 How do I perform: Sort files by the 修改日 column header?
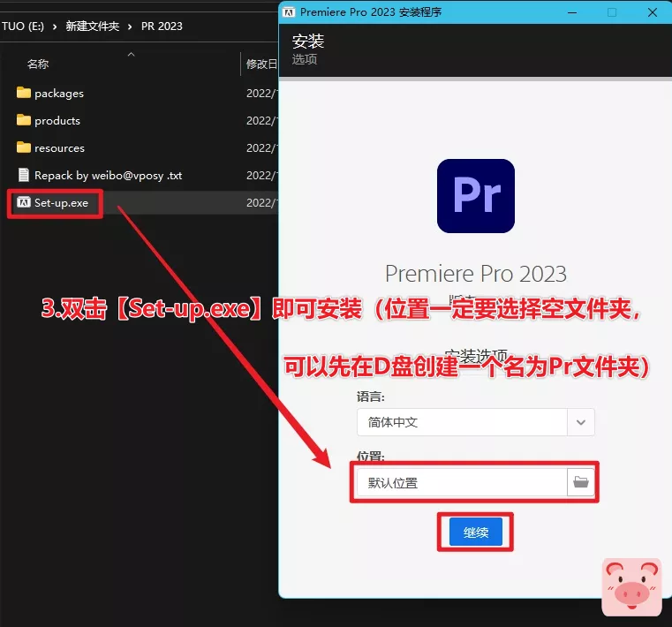coord(261,64)
